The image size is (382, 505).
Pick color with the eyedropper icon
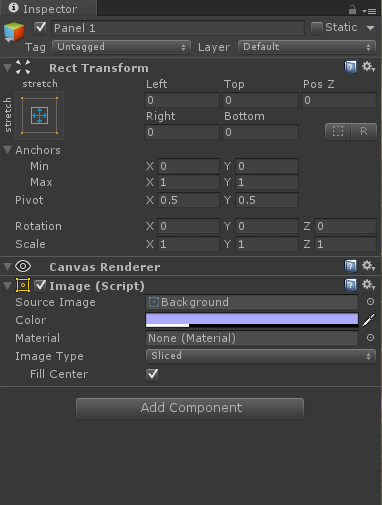click(369, 320)
